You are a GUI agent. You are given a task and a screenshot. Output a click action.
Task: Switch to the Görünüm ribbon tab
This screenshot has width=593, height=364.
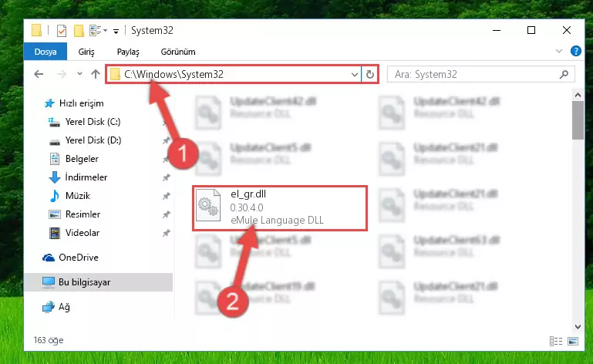pos(178,52)
